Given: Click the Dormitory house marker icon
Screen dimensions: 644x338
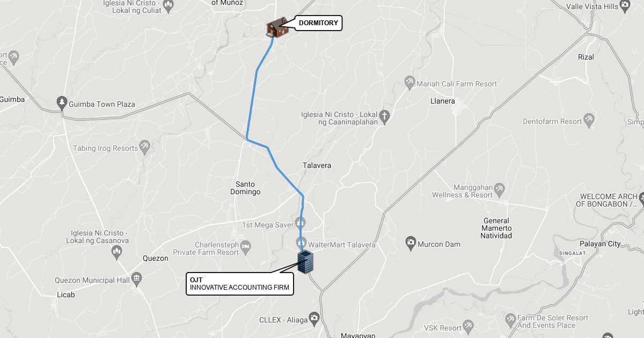Looking at the screenshot, I should [277, 28].
